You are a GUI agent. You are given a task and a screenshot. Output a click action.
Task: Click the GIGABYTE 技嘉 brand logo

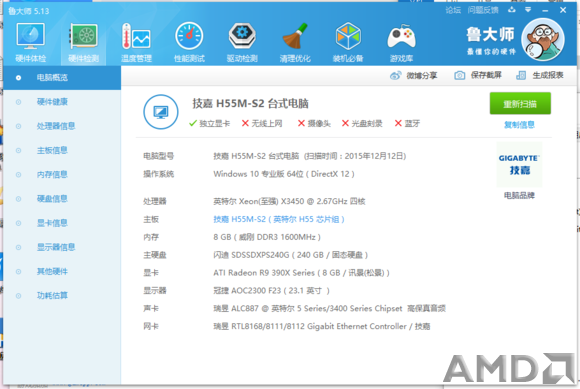[519, 164]
